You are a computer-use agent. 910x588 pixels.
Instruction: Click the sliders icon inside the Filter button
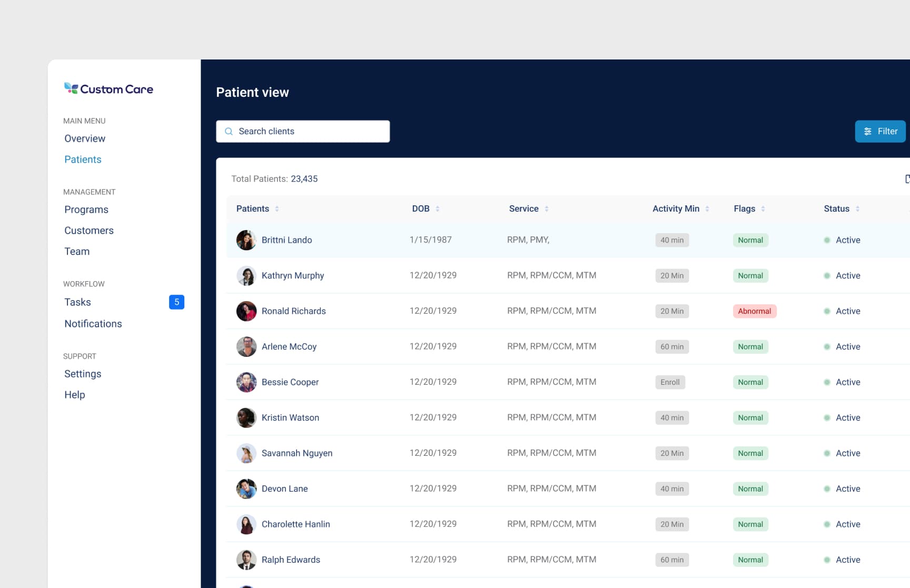pos(868,131)
